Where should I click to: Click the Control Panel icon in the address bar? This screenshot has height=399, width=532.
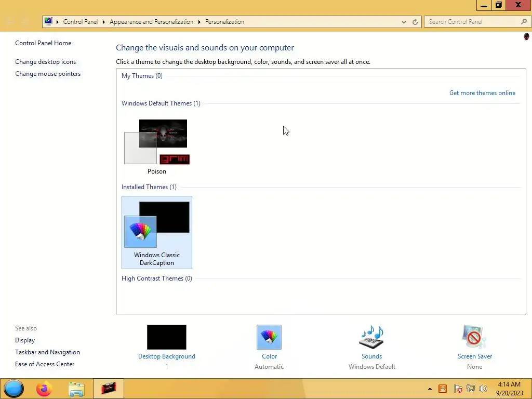(48, 21)
